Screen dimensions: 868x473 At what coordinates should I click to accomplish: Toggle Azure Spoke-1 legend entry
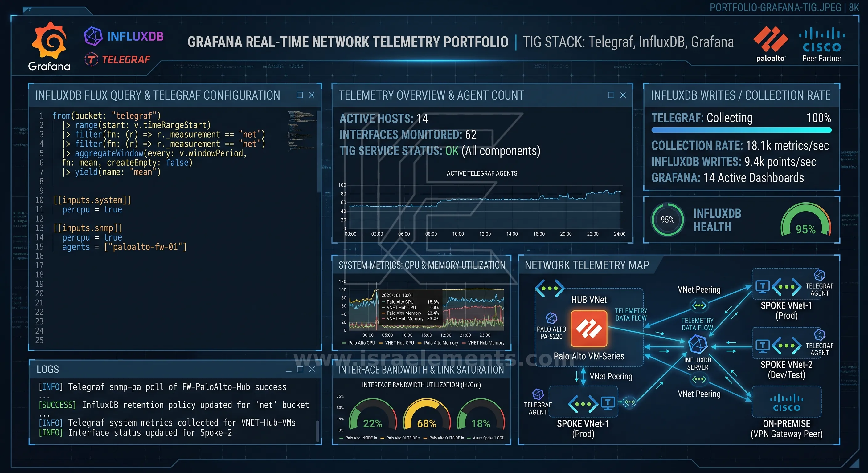pyautogui.click(x=485, y=438)
